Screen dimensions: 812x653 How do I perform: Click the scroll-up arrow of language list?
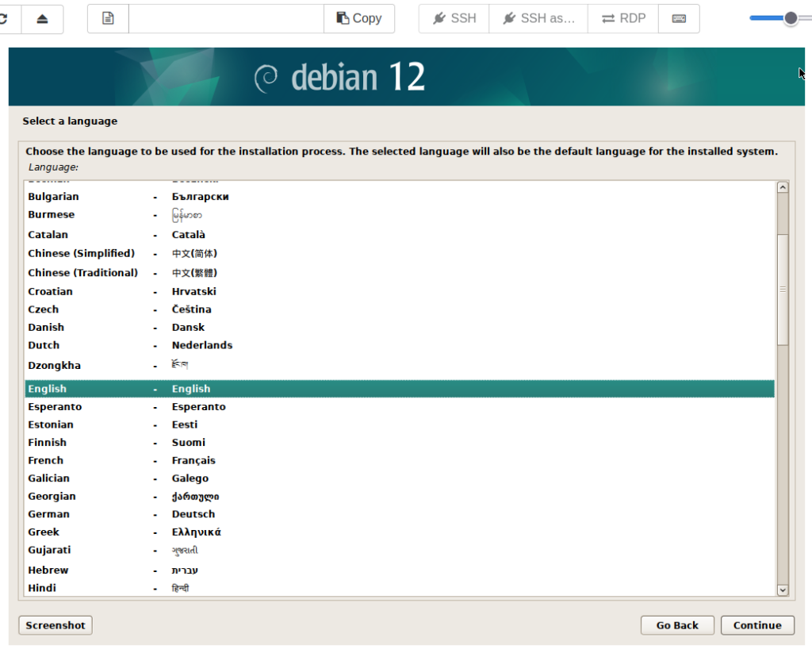(783, 188)
